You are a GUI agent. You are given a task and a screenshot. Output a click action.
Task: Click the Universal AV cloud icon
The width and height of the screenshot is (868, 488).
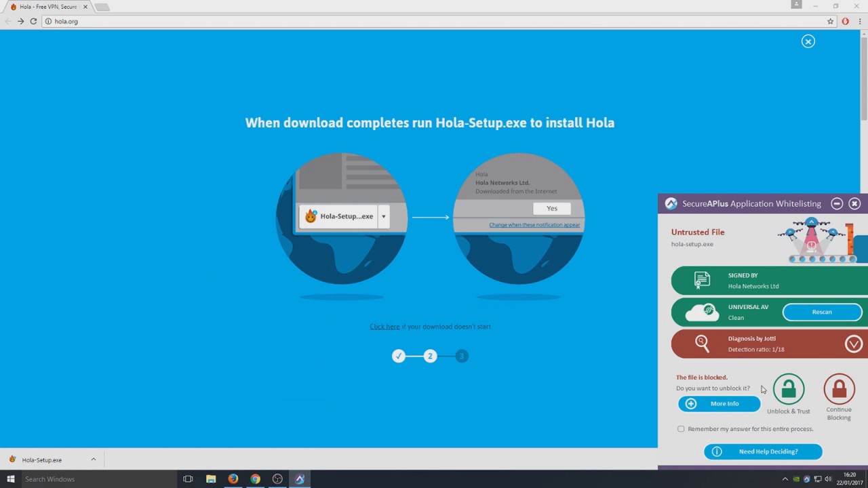pos(702,312)
